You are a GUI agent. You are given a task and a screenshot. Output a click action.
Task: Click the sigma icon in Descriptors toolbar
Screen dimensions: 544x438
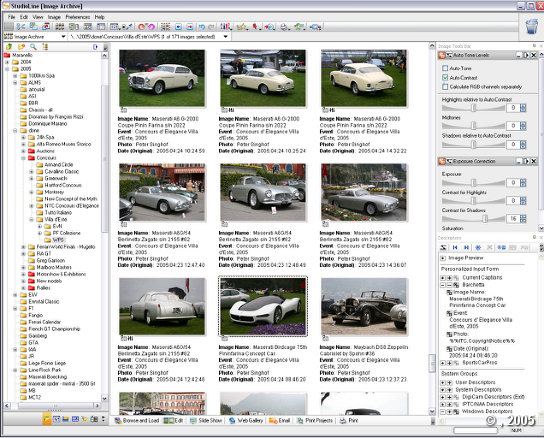click(x=443, y=247)
